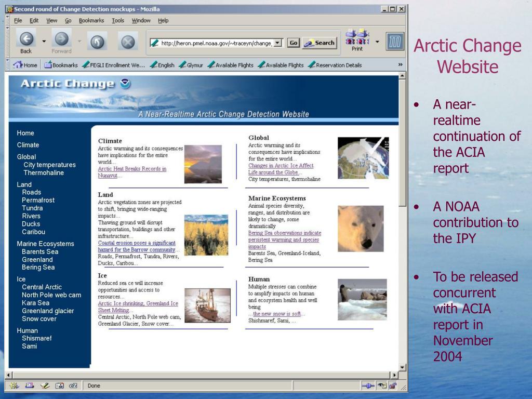532x399 pixels.
Task: Print the page using the Print icon
Action: point(357,40)
